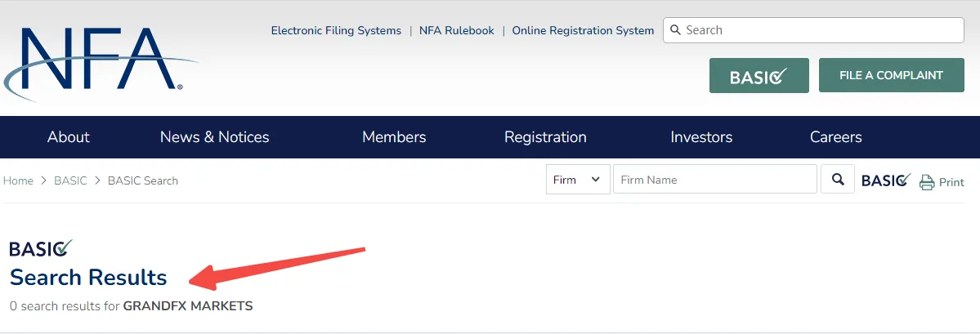The width and height of the screenshot is (980, 334).
Task: Click the BASIC logo above Search Results heading
Action: click(41, 248)
